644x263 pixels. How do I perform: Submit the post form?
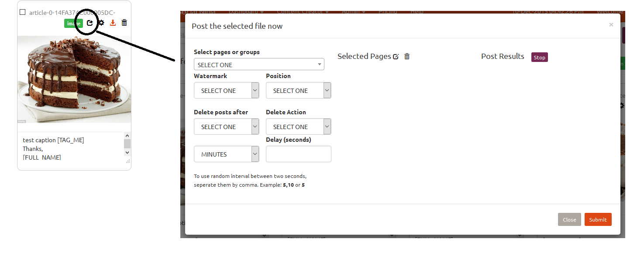click(598, 219)
